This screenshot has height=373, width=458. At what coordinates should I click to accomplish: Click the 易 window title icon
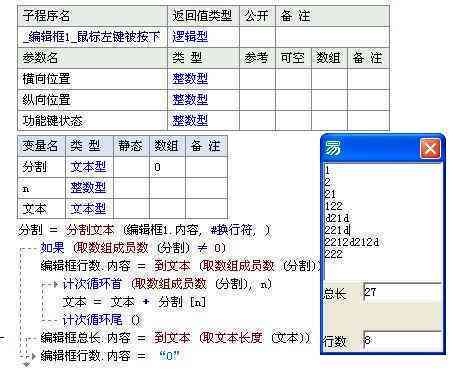click(333, 148)
